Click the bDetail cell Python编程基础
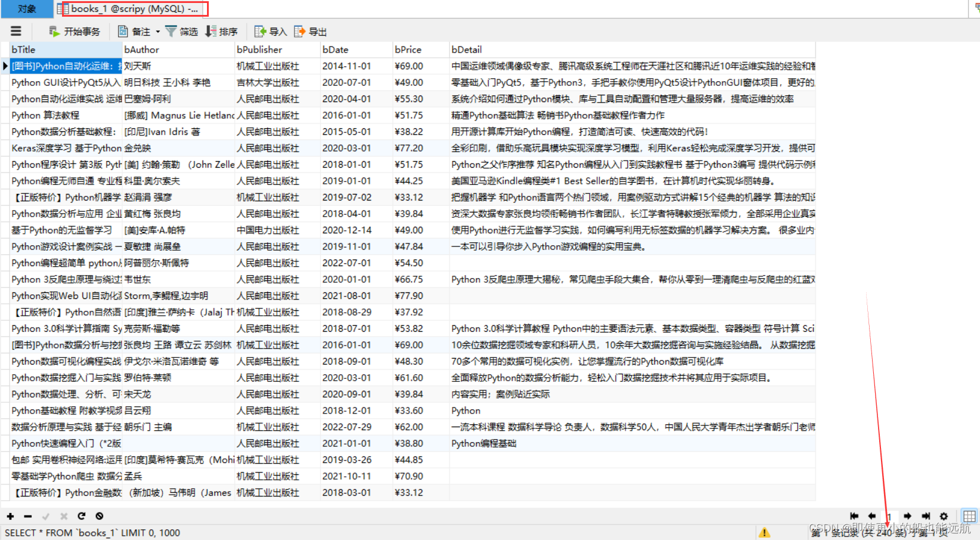 coord(632,443)
